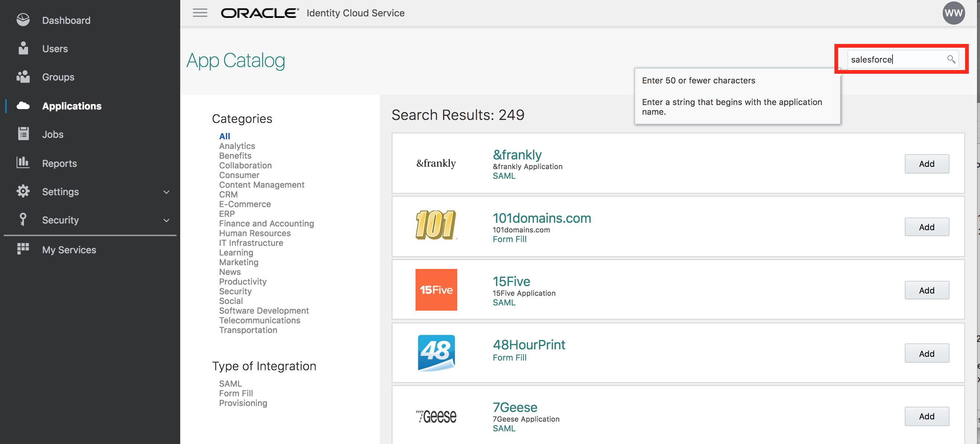Screen dimensions: 980x444
Task: Filter by Finance and Accounting category
Action: [266, 223]
